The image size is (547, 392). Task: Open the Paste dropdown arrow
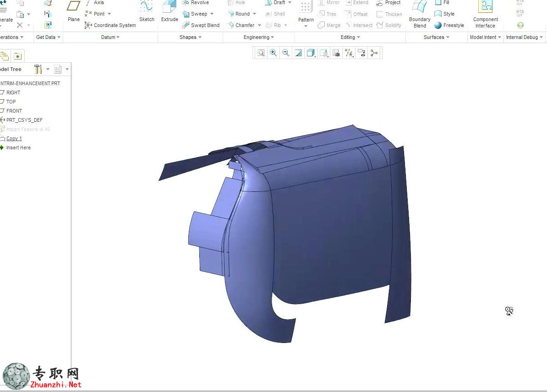(28, 14)
